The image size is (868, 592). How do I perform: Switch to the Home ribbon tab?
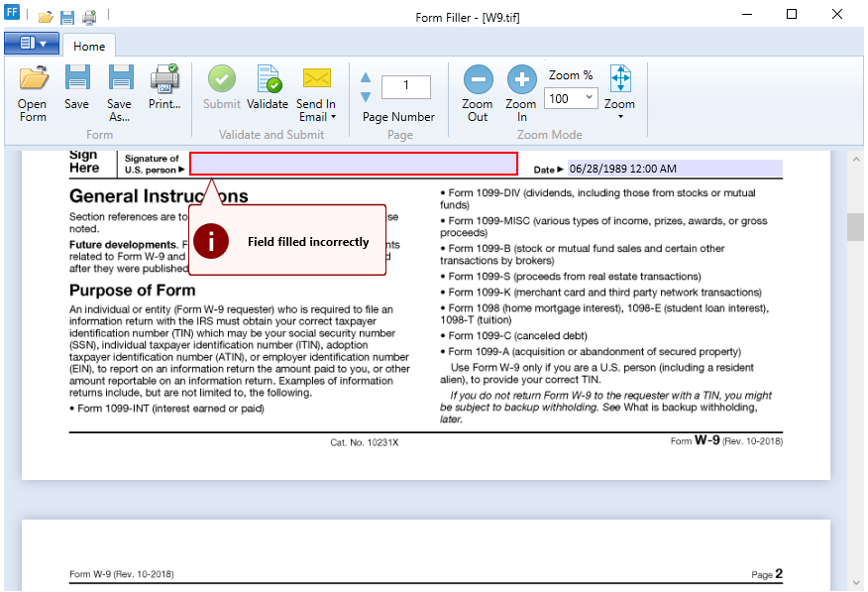[89, 46]
